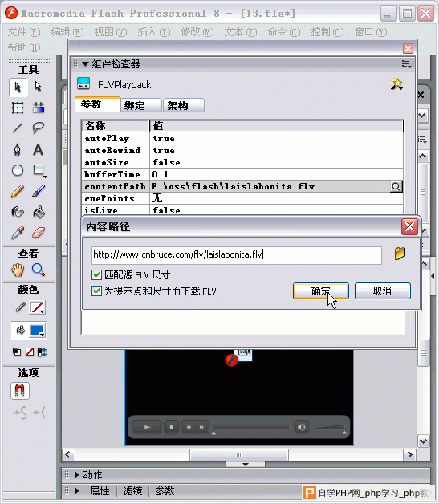Select the Pen tool
This screenshot has height=504, width=439.
point(18,150)
